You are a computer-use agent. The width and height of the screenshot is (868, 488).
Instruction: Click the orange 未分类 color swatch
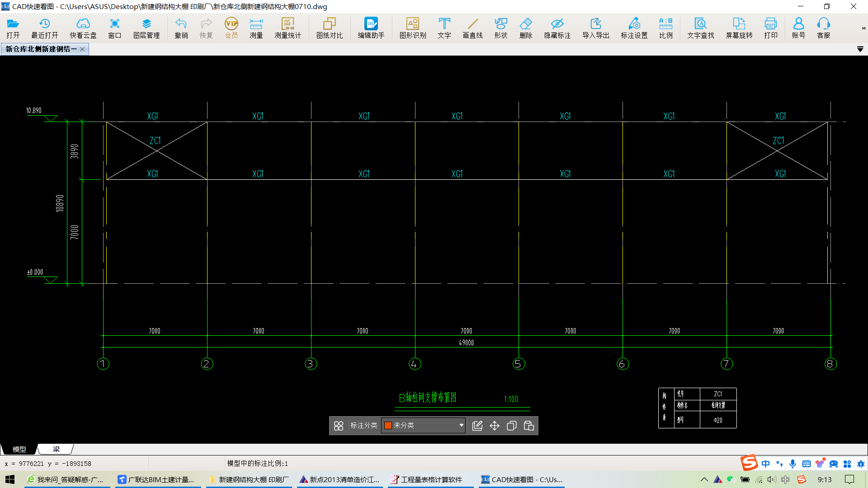pyautogui.click(x=387, y=425)
